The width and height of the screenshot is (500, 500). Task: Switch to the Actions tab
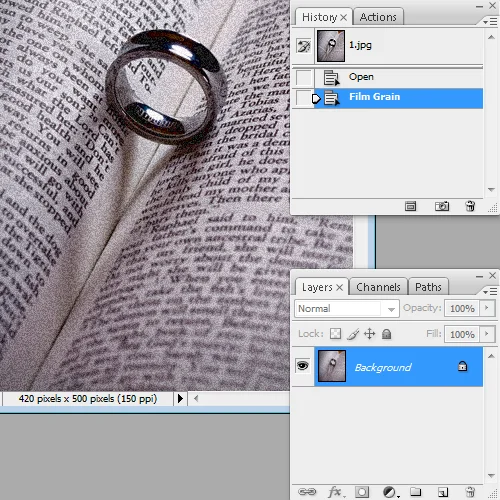378,17
